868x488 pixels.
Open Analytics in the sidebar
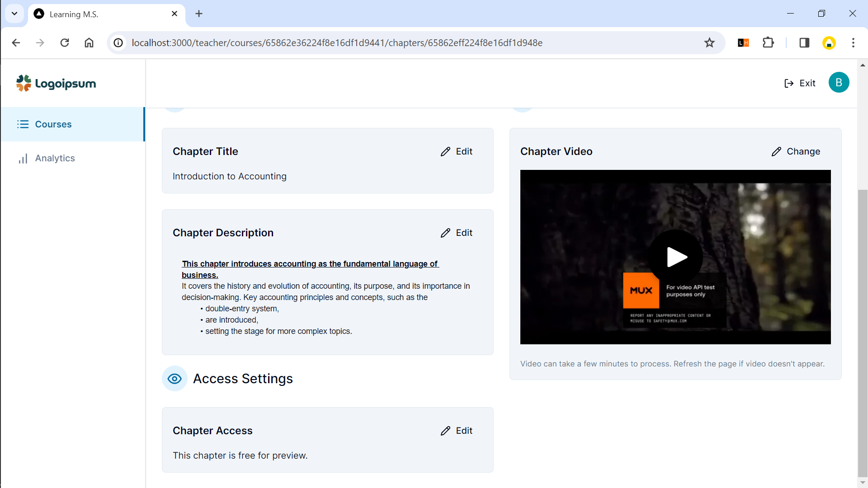(55, 158)
